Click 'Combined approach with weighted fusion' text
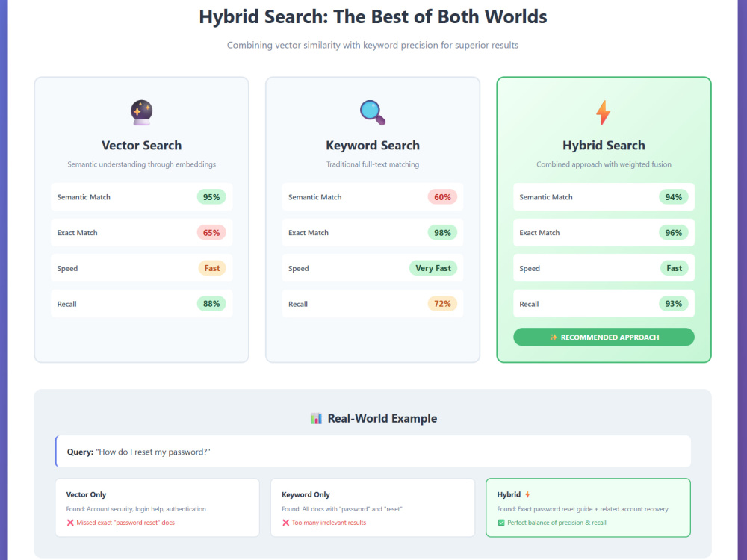The image size is (747, 560). 604,164
